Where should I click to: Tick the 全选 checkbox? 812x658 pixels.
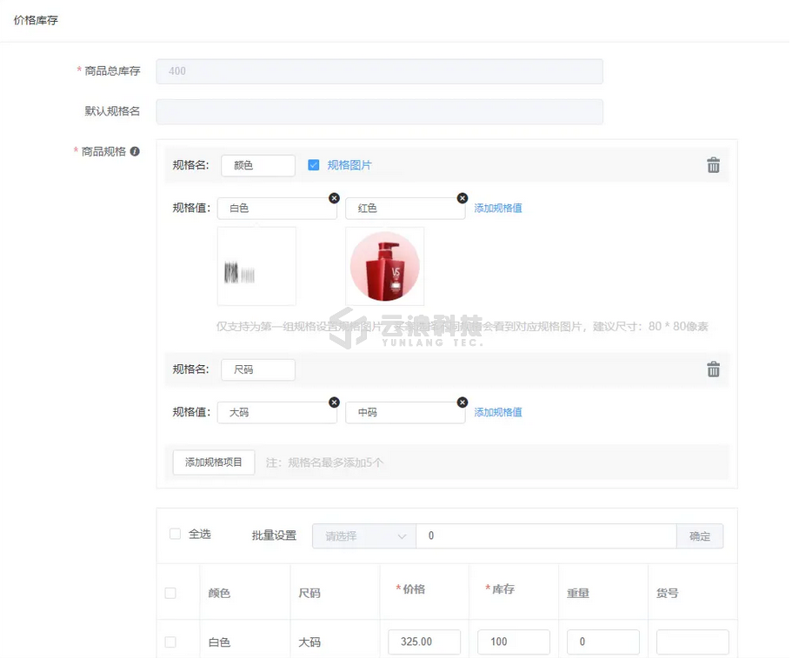176,534
